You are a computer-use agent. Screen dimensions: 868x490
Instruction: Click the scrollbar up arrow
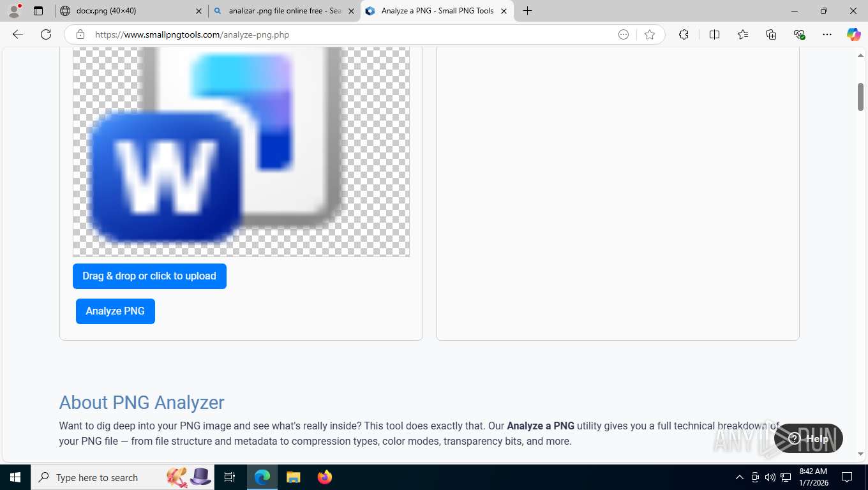[x=860, y=56]
